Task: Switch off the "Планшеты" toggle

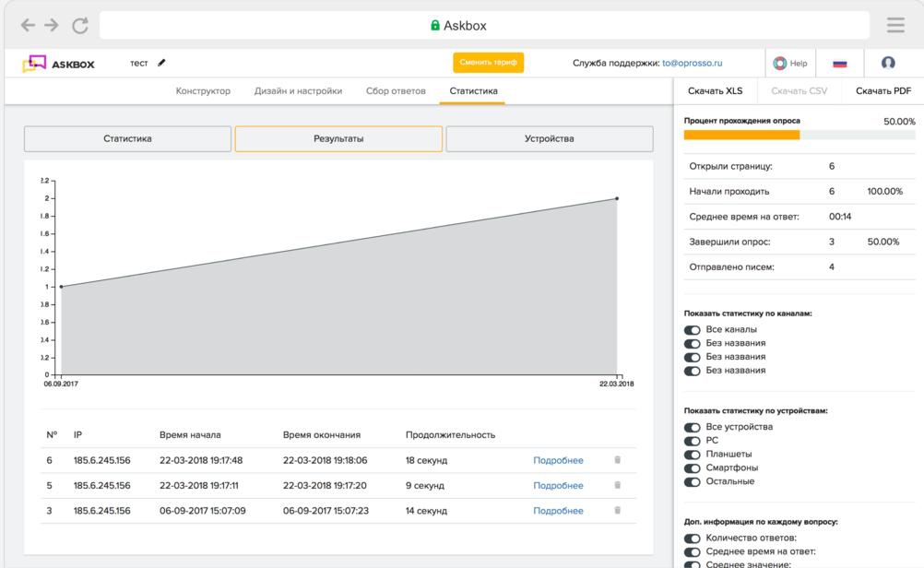Action: click(692, 454)
